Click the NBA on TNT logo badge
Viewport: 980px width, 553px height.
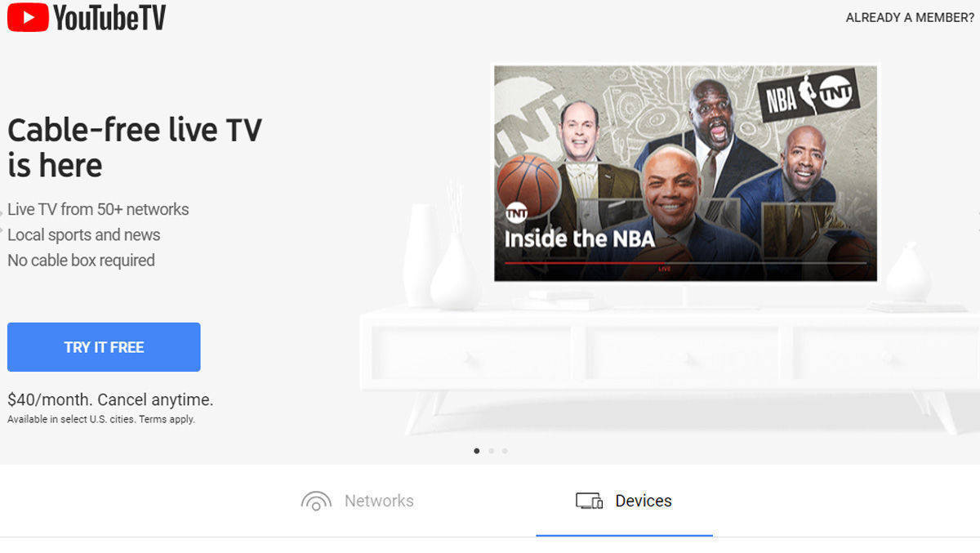pos(808,96)
